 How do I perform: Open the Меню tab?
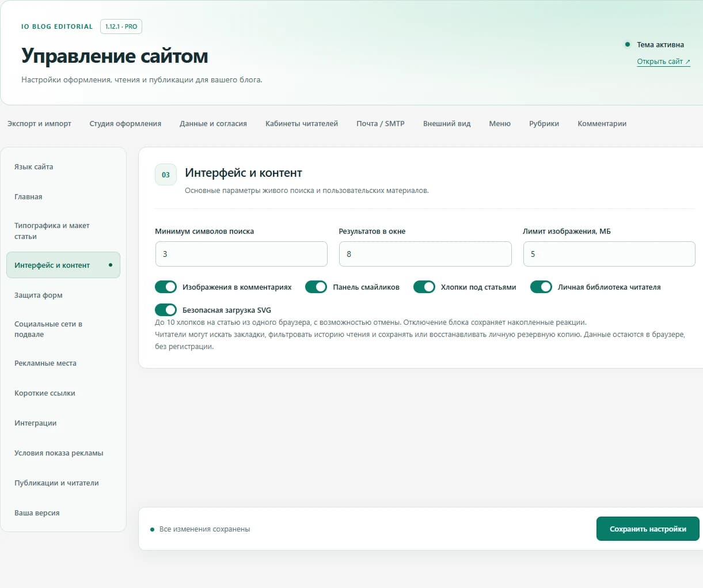click(x=500, y=123)
